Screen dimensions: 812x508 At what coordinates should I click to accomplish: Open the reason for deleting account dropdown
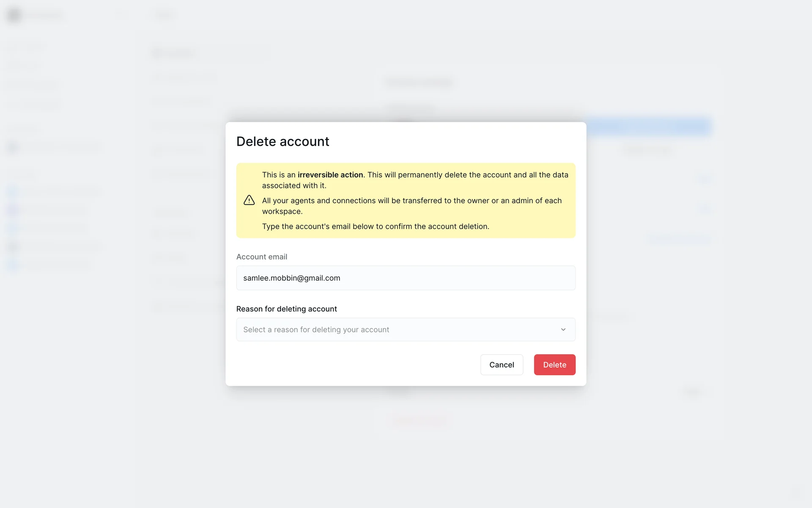pyautogui.click(x=405, y=330)
